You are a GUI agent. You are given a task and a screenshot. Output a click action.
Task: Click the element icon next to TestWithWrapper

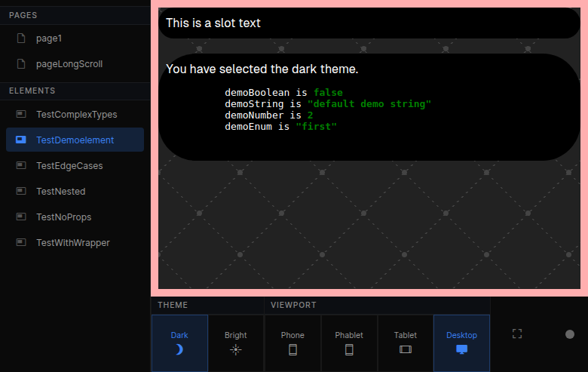(21, 243)
